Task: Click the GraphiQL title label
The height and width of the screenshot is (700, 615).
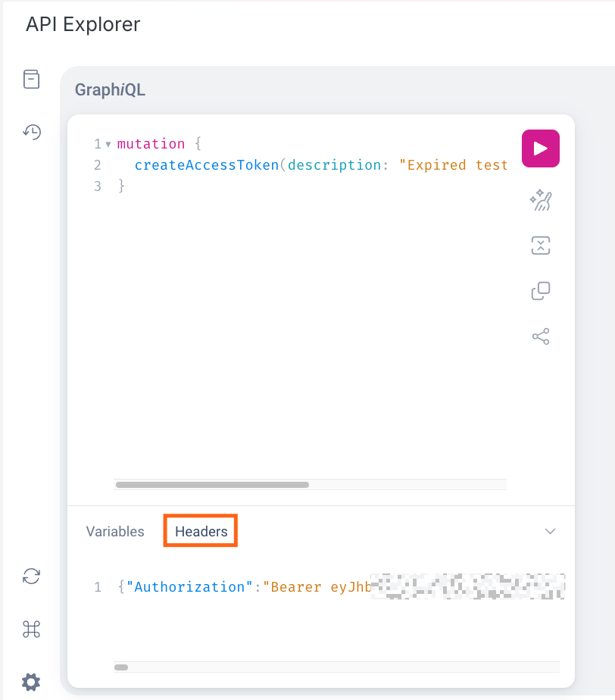Action: coord(110,90)
